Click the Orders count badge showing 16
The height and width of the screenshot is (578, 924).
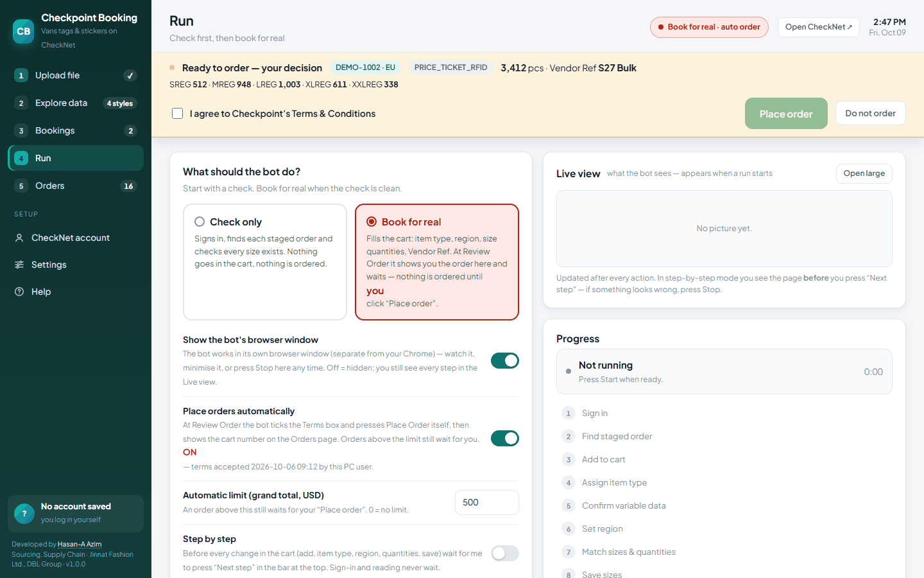(128, 186)
